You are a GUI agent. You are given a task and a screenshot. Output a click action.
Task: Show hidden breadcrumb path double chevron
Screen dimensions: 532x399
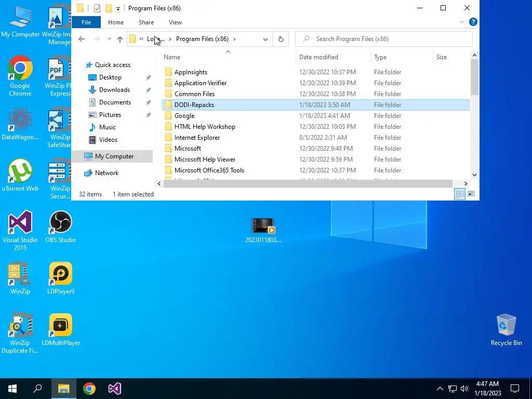click(x=141, y=38)
